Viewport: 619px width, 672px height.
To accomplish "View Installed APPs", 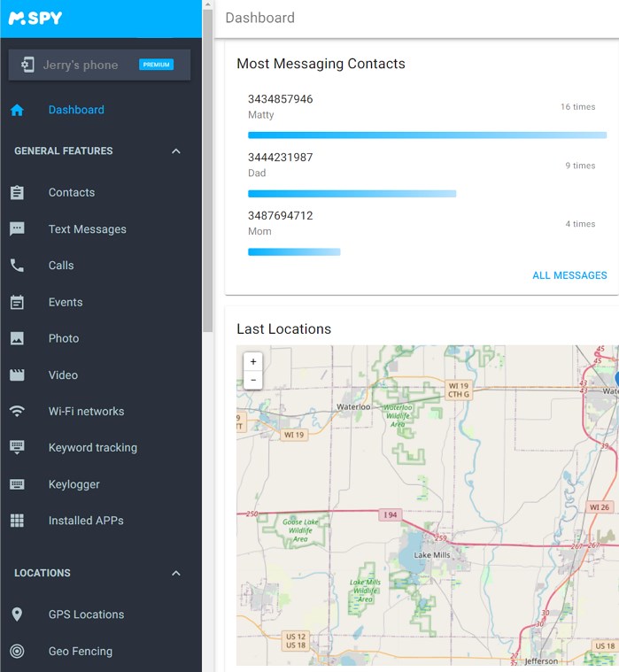I will click(86, 521).
